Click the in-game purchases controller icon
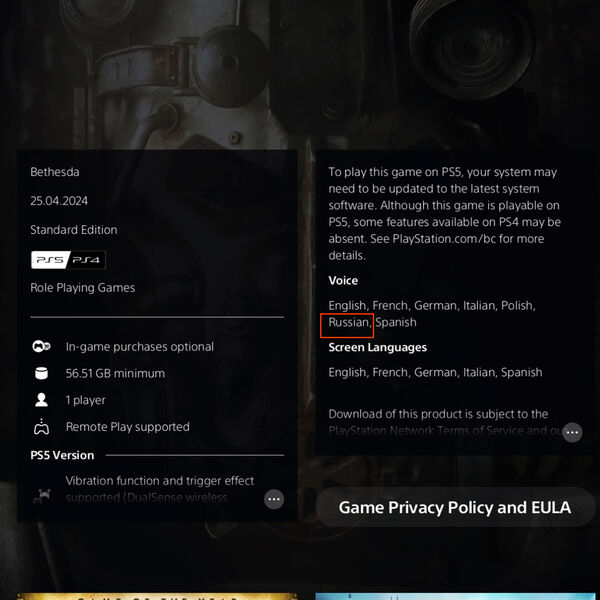 pos(41,346)
